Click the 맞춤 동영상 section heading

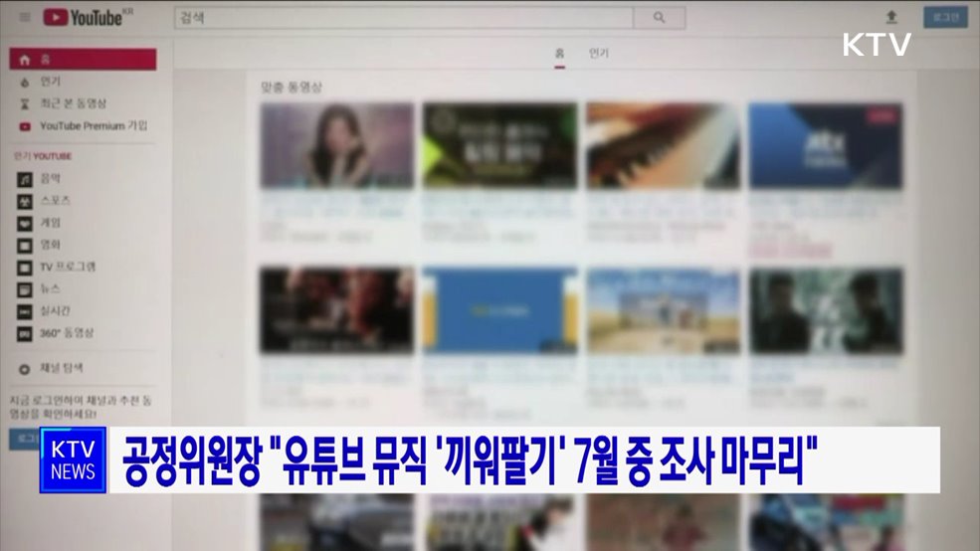(292, 88)
